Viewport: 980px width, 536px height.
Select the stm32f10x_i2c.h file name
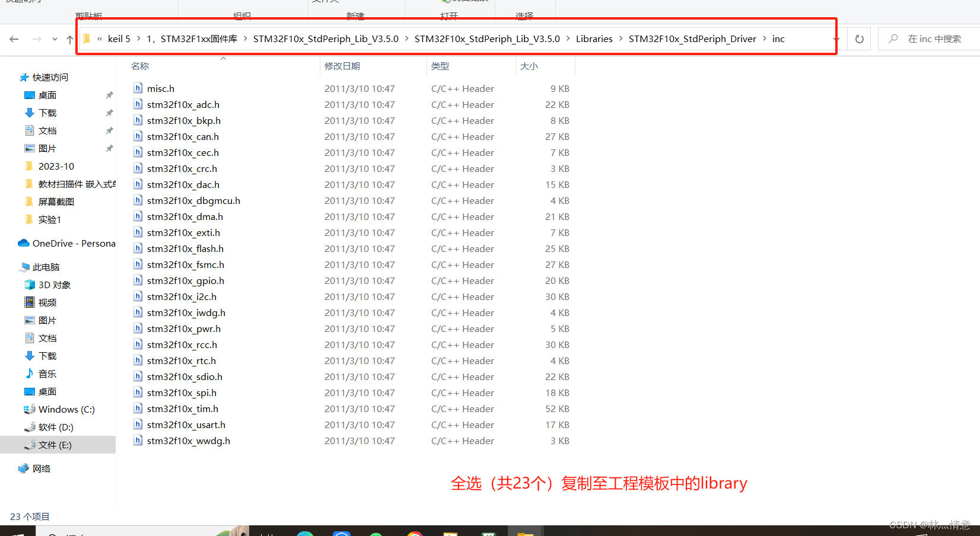click(182, 297)
